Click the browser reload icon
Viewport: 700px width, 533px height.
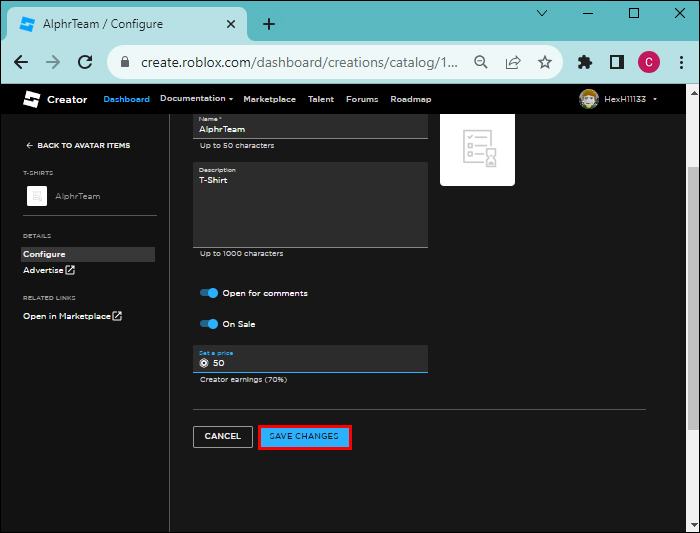point(84,62)
